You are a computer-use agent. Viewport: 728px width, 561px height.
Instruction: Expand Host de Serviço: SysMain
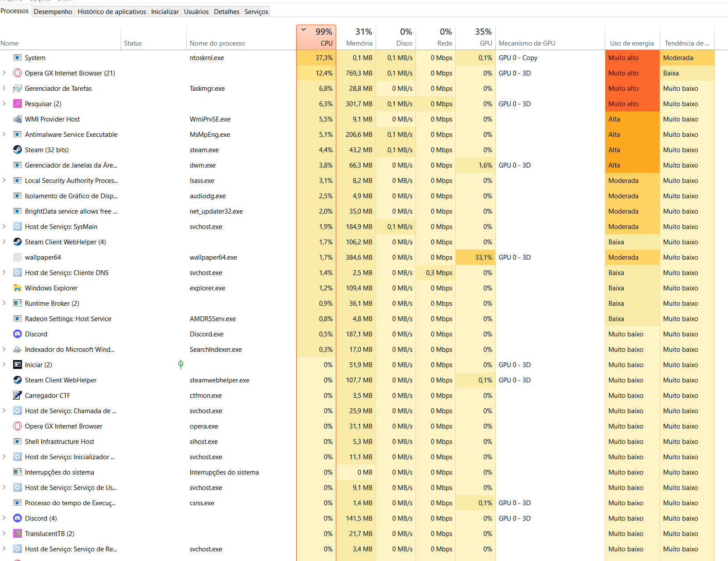pos(4,226)
